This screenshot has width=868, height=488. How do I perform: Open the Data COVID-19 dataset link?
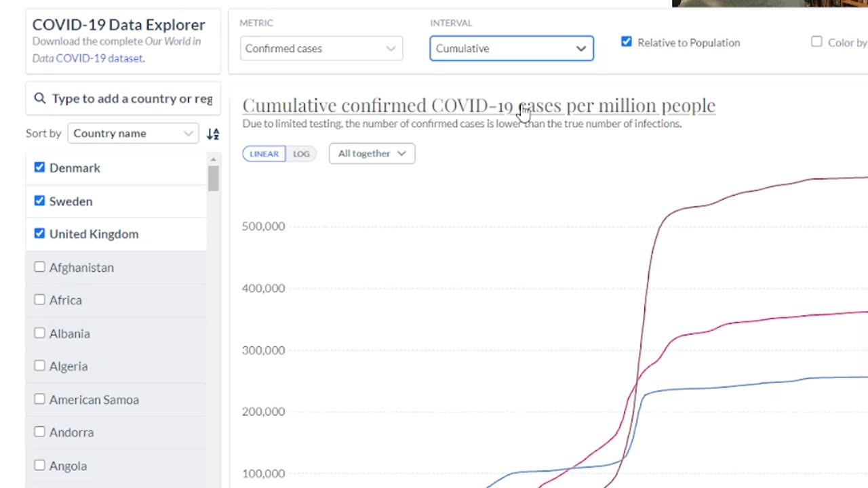click(x=88, y=58)
